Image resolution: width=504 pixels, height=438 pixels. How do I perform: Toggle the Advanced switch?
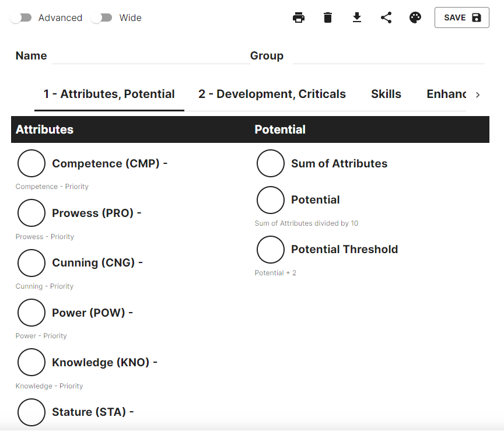tap(21, 17)
